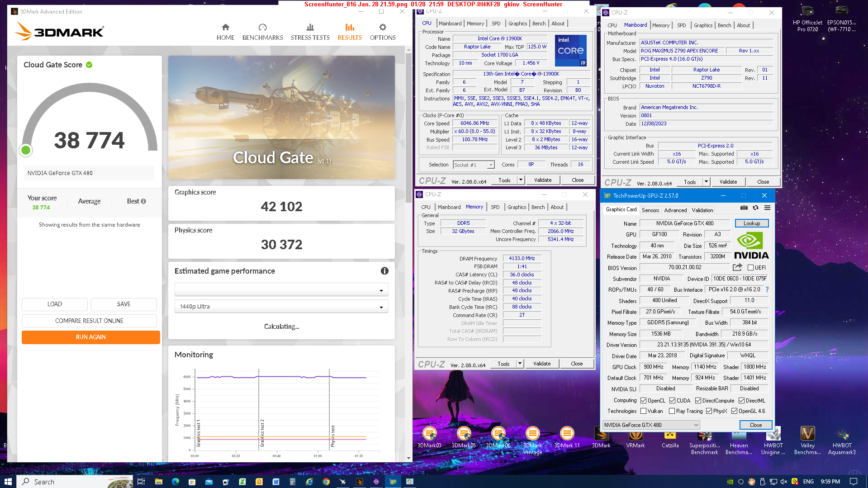Expand the 1440p Ultra resolution dropdown

(x=281, y=307)
